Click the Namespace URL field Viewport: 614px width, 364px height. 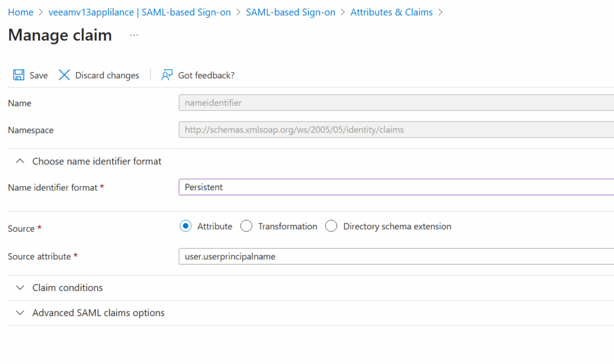point(396,130)
